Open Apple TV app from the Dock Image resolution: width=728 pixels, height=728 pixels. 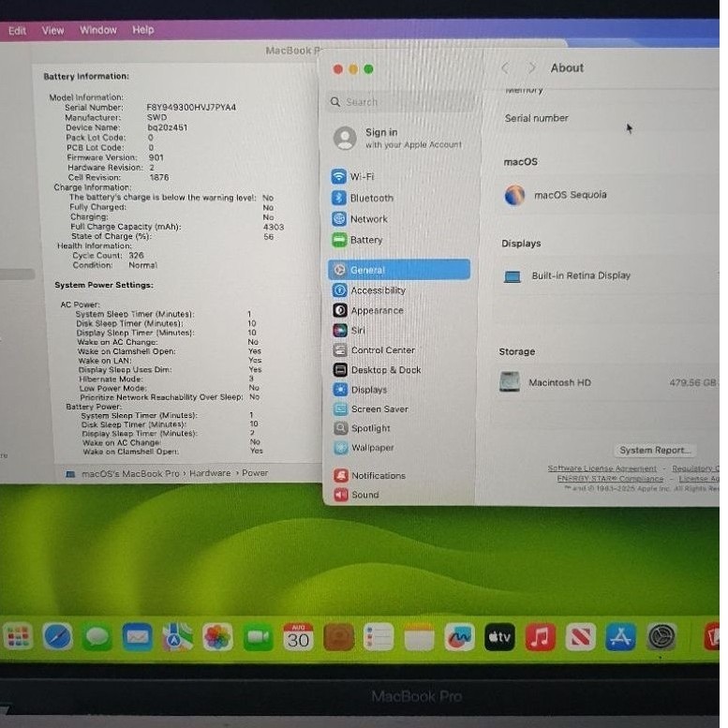click(499, 636)
